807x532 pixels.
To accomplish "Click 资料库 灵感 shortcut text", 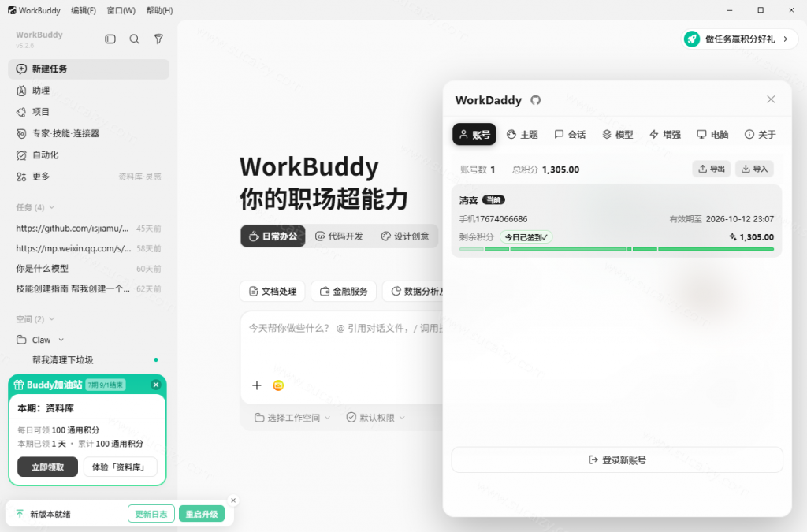I will (139, 177).
